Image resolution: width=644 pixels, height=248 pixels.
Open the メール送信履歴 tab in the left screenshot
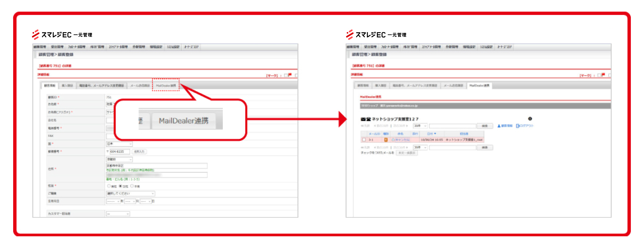140,86
